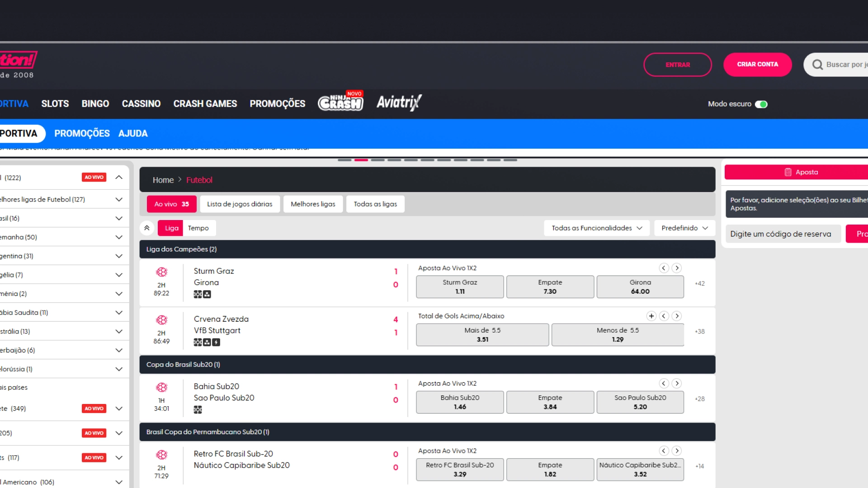Switch to Todas as ligas tab
This screenshot has height=488, width=868.
[x=375, y=204]
